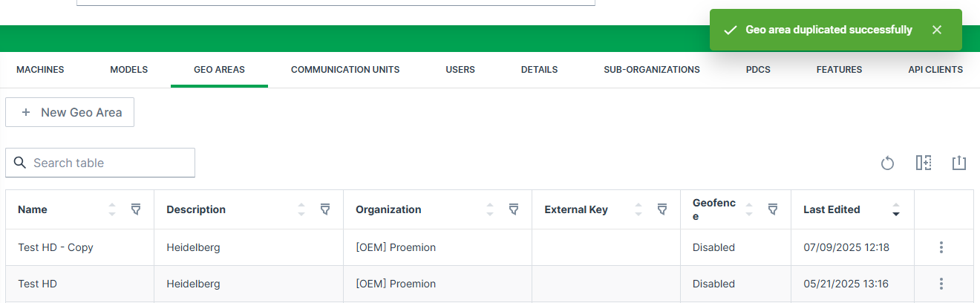Click the refresh table icon
Viewport: 980px width, 303px height.
[887, 163]
